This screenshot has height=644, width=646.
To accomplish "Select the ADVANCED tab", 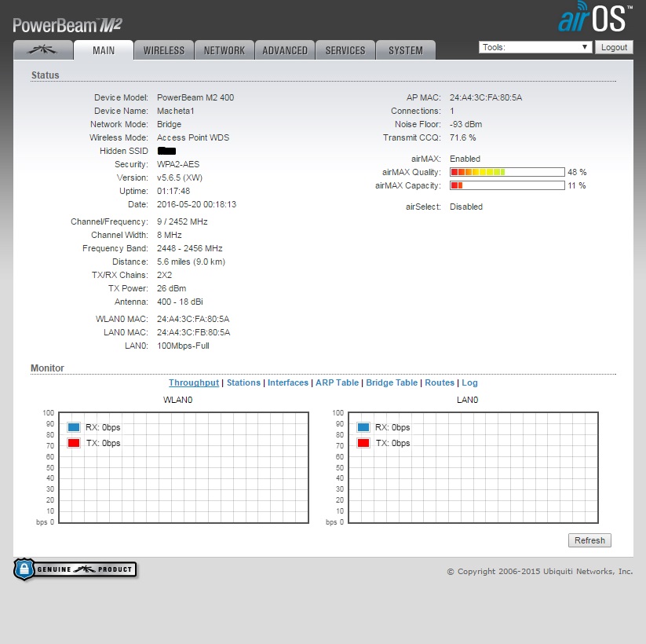I will pos(285,50).
